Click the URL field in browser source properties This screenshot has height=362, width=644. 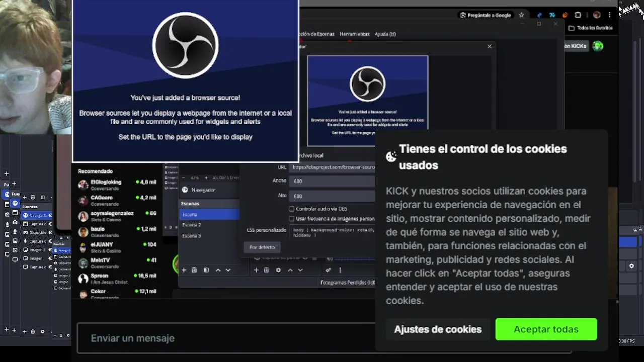333,167
